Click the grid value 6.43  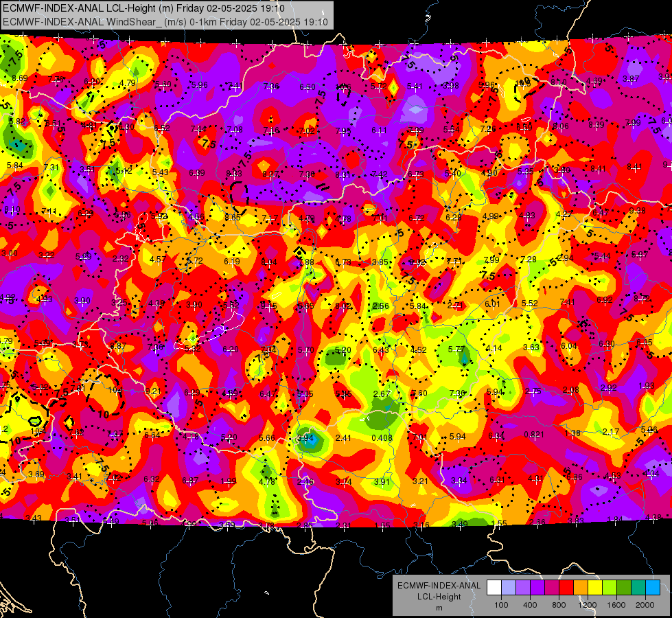point(381,350)
